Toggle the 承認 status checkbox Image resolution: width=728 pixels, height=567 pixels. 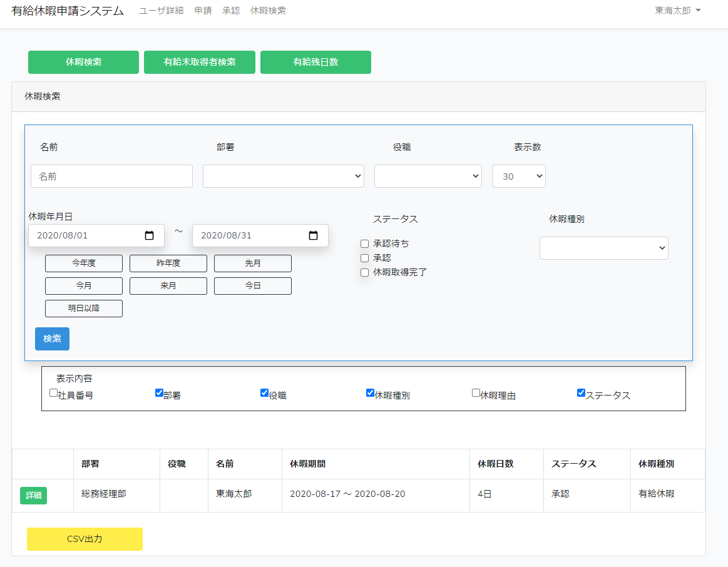point(365,258)
